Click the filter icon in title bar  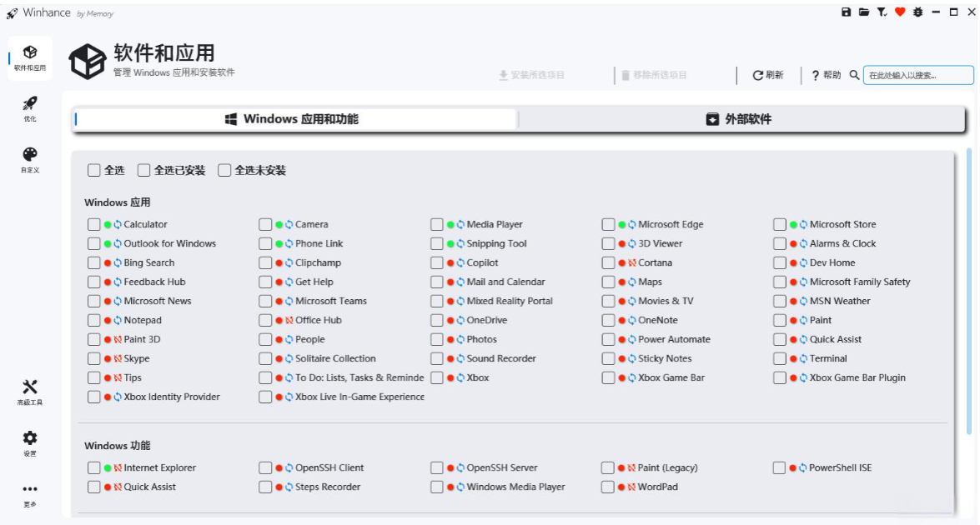pos(882,12)
